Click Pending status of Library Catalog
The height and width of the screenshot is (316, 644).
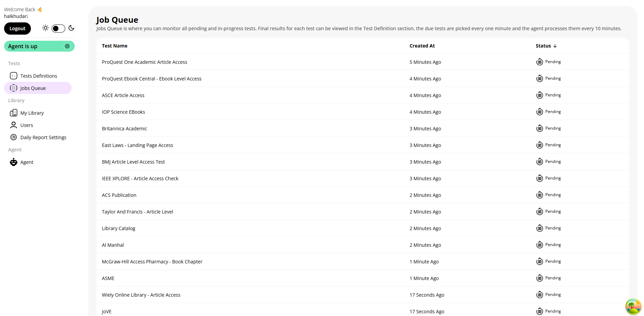click(x=553, y=228)
